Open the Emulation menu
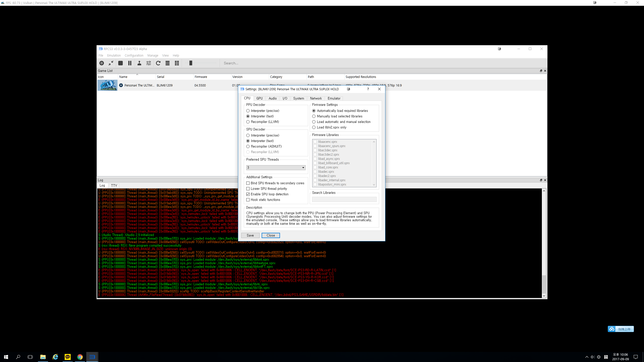The height and width of the screenshot is (362, 644). [114, 55]
